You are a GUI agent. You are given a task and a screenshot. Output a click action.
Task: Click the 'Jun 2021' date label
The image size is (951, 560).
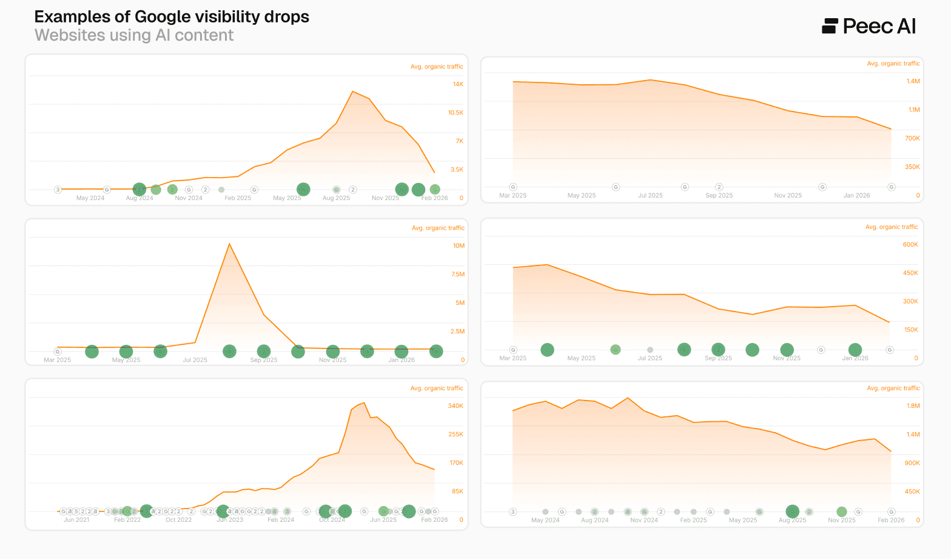point(76,520)
